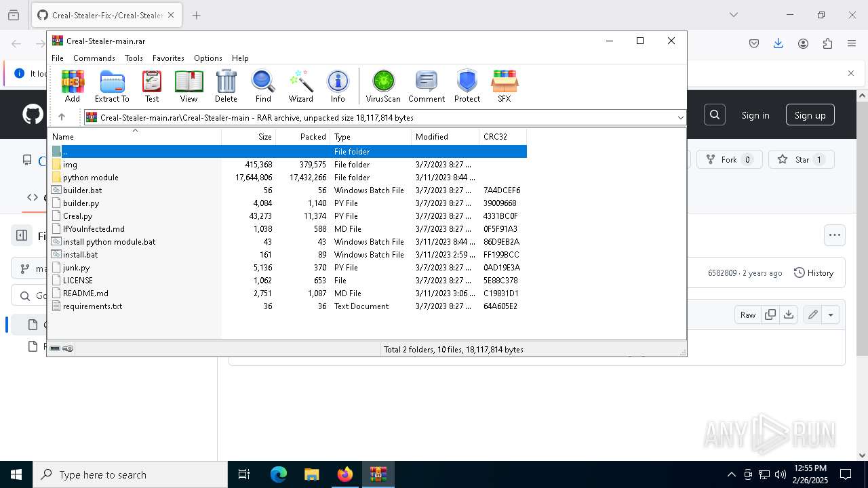This screenshot has height=488, width=868.
Task: Open the more options ellipsis button
Action: [x=835, y=235]
